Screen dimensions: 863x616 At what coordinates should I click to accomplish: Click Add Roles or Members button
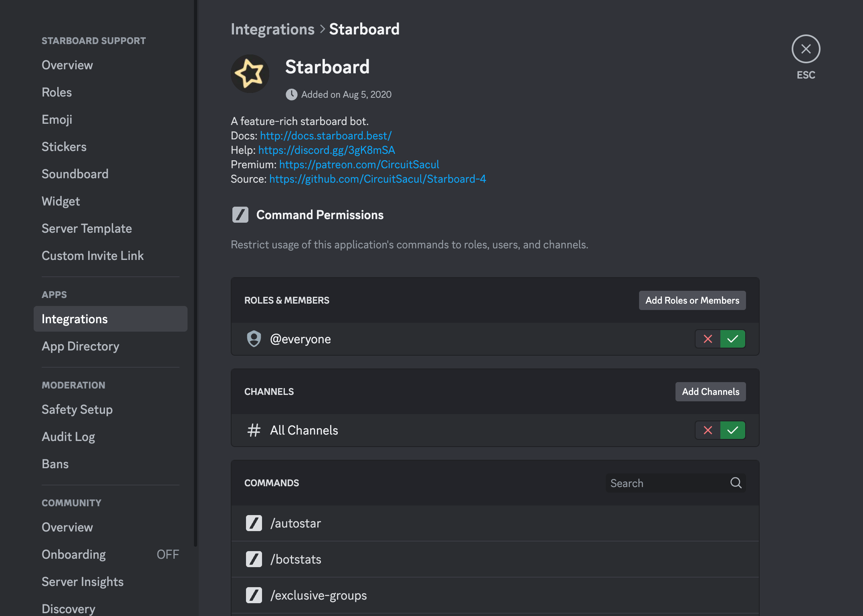pos(692,300)
